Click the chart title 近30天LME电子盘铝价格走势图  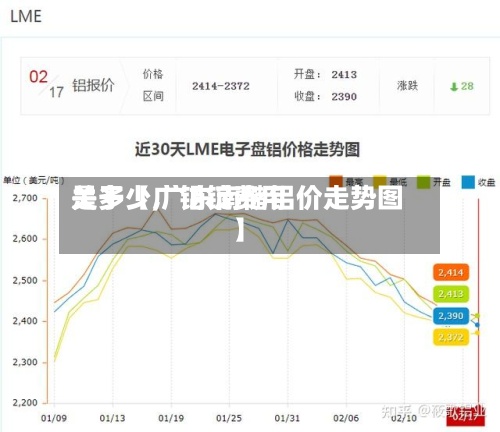coord(247,149)
